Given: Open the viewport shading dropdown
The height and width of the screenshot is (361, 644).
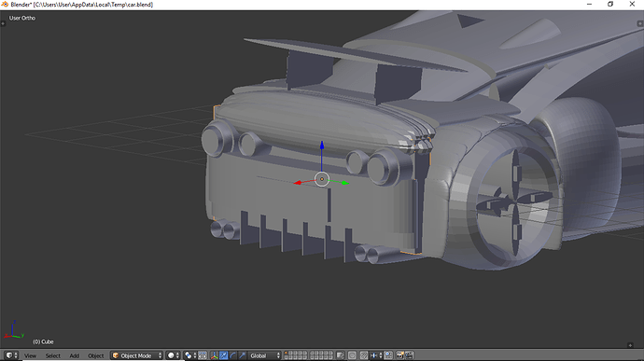Looking at the screenshot, I should pyautogui.click(x=173, y=355).
